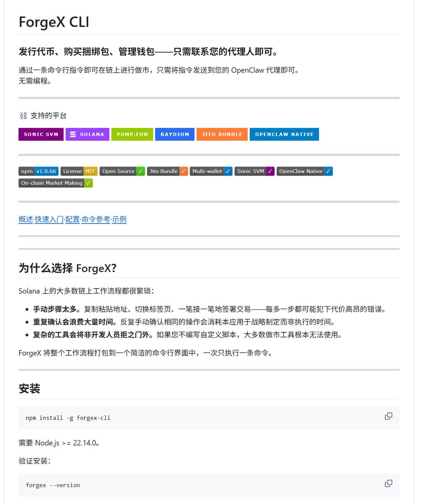Jump to 快速入门 section
The height and width of the screenshot is (504, 421).
[x=49, y=219]
